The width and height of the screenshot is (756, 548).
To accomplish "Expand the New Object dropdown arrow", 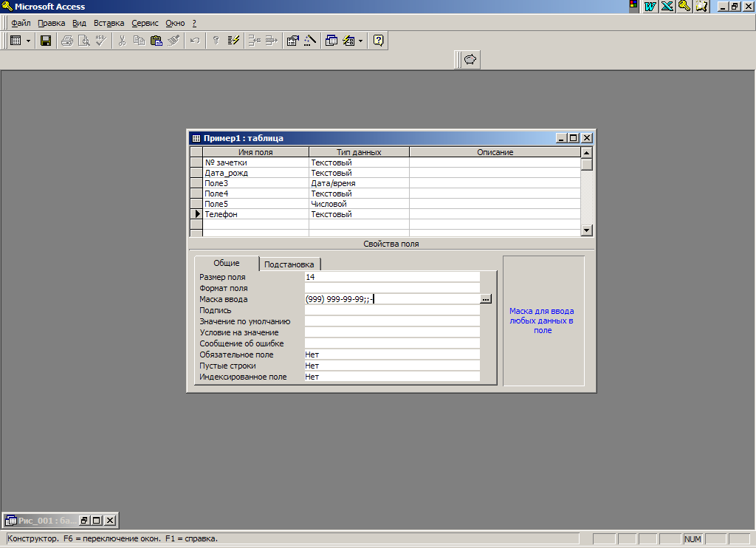I will (x=360, y=41).
